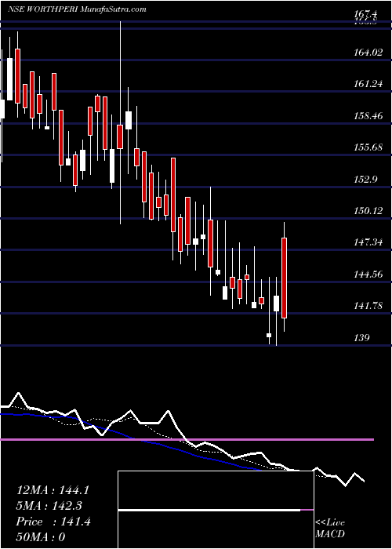Click the 147.34 price axis label
Viewport: 392px width, 549px height.
tap(368, 242)
